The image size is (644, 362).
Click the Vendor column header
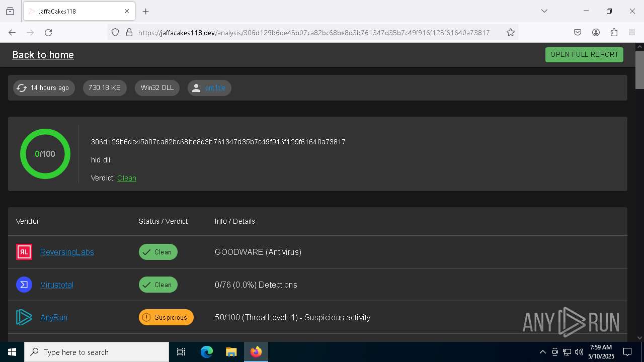coord(28,221)
